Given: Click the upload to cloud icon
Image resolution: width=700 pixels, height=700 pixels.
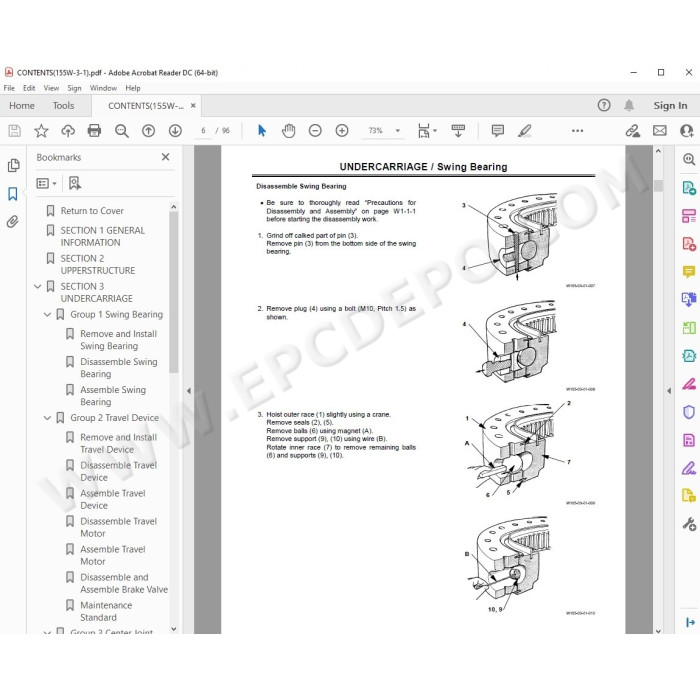Looking at the screenshot, I should pyautogui.click(x=68, y=131).
